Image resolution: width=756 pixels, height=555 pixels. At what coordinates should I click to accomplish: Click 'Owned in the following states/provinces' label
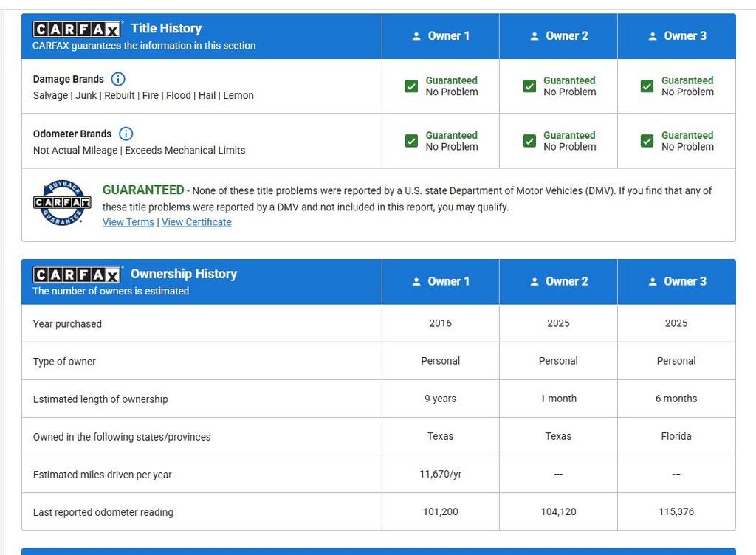[x=122, y=437]
